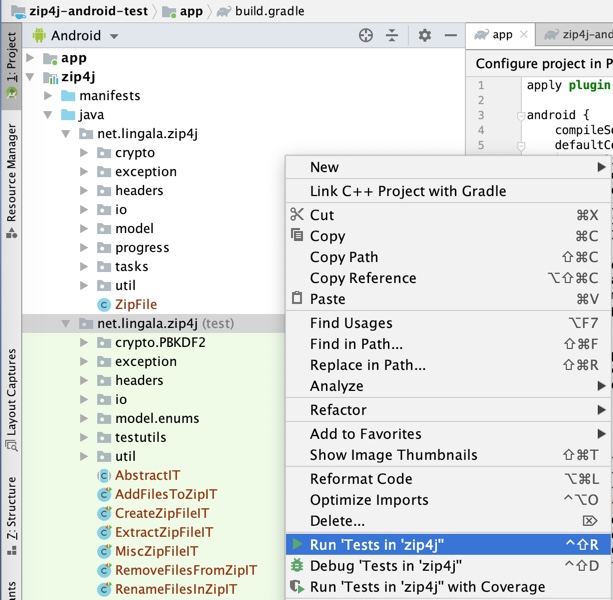Click app breadcrumb in navigation bar
Screen dimensions: 613x600
click(183, 11)
